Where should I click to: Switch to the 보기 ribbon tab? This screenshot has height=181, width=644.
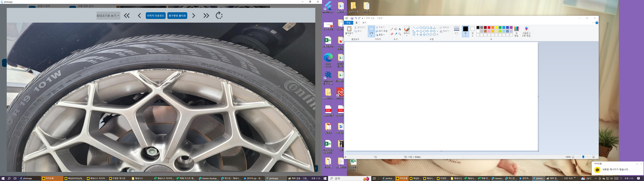pyautogui.click(x=364, y=23)
